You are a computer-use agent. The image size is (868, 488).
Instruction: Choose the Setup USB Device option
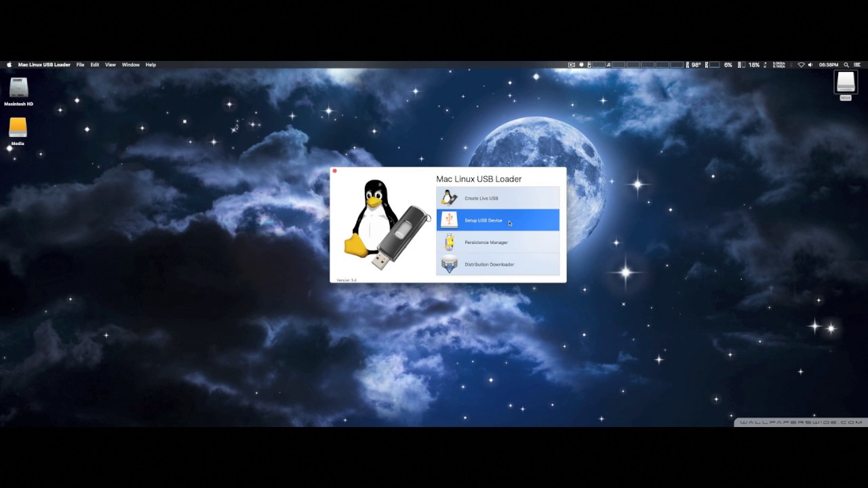click(x=498, y=220)
